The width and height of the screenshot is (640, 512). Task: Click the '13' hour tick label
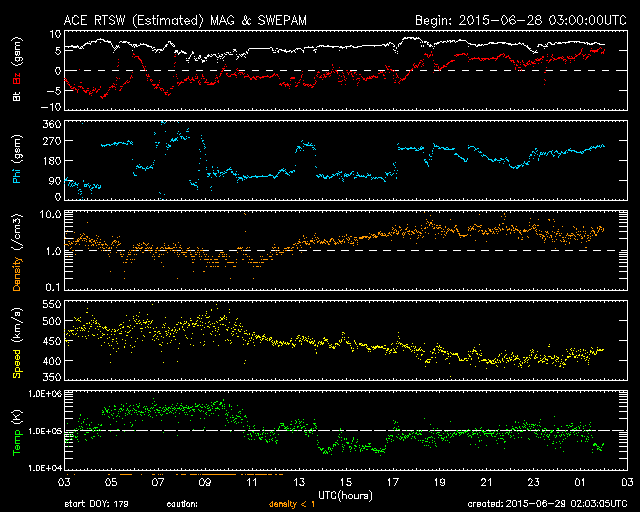pyautogui.click(x=299, y=483)
